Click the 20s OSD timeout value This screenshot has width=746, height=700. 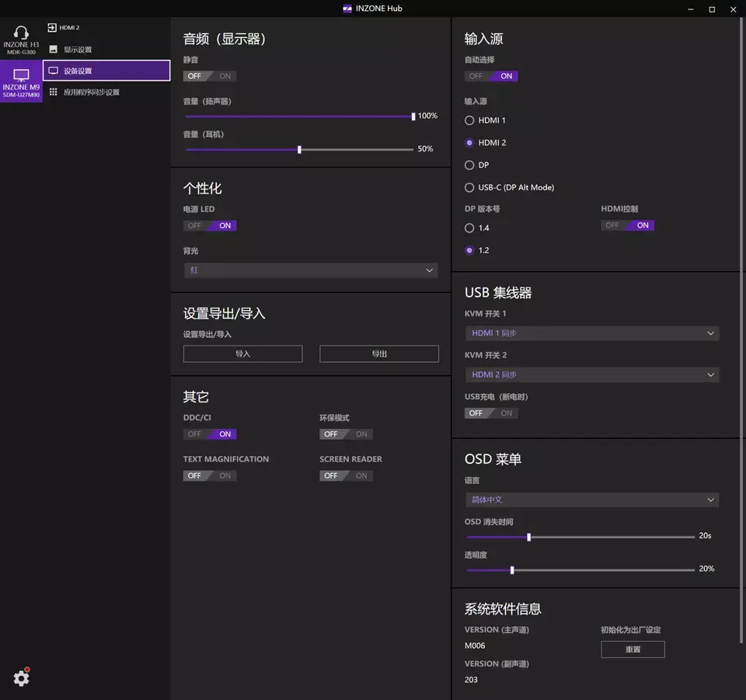pos(705,535)
